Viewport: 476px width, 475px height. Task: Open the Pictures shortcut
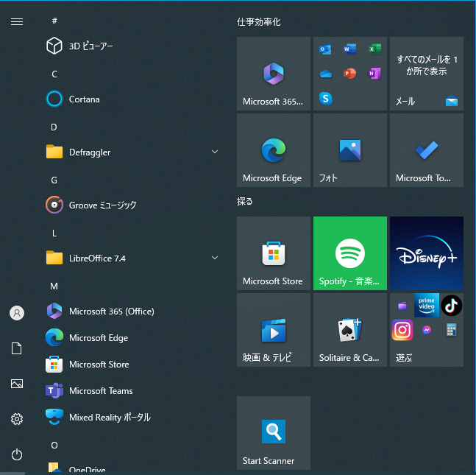pyautogui.click(x=17, y=384)
